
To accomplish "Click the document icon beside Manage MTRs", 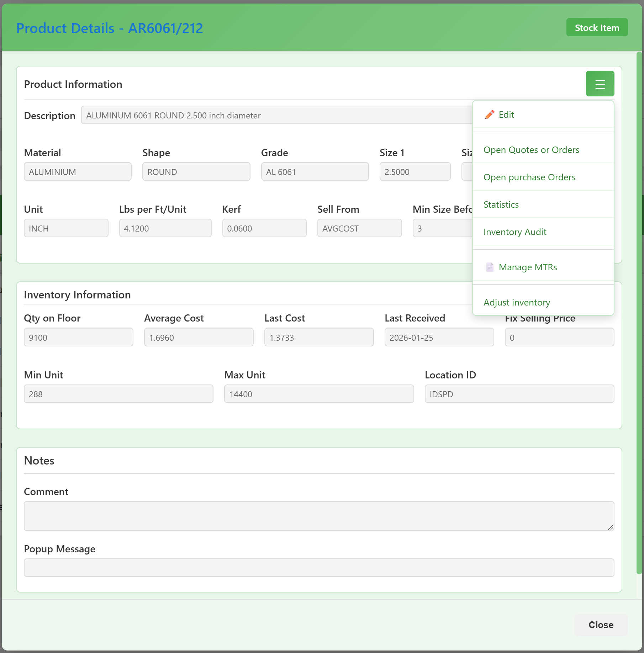I will pyautogui.click(x=490, y=267).
